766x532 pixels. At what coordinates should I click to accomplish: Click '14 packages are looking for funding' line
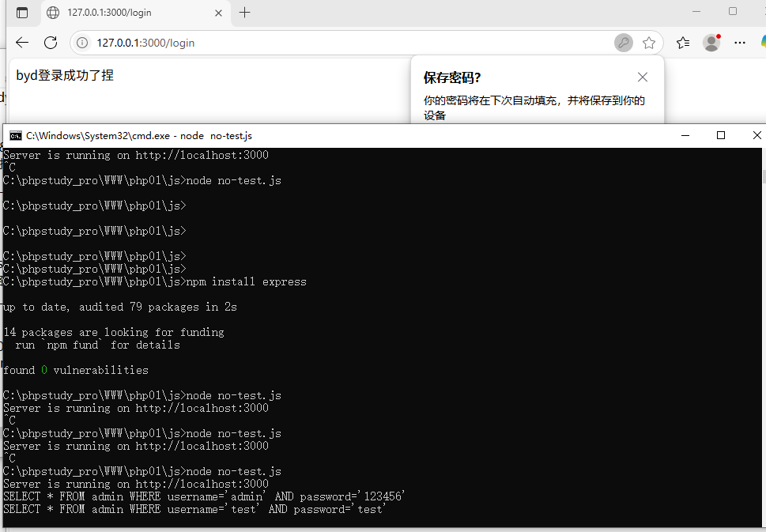point(114,332)
